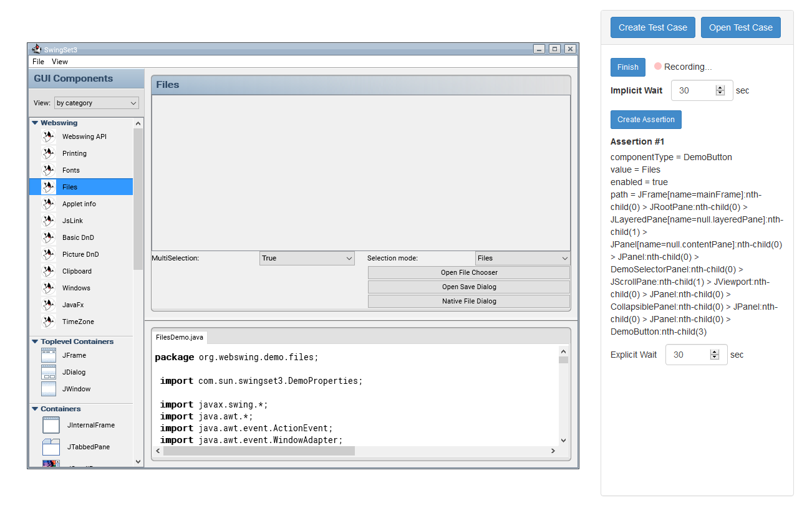This screenshot has height=506, width=812.
Task: Click the package declaration code line
Action: [236, 357]
